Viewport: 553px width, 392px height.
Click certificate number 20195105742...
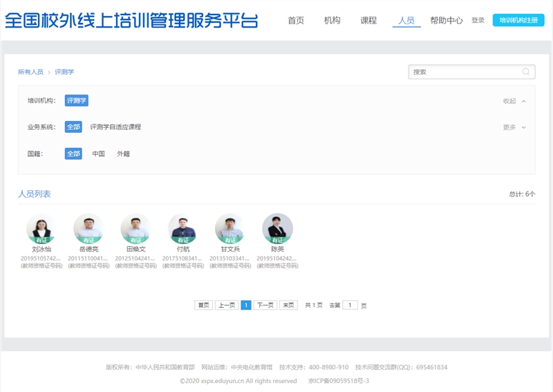pyautogui.click(x=41, y=259)
